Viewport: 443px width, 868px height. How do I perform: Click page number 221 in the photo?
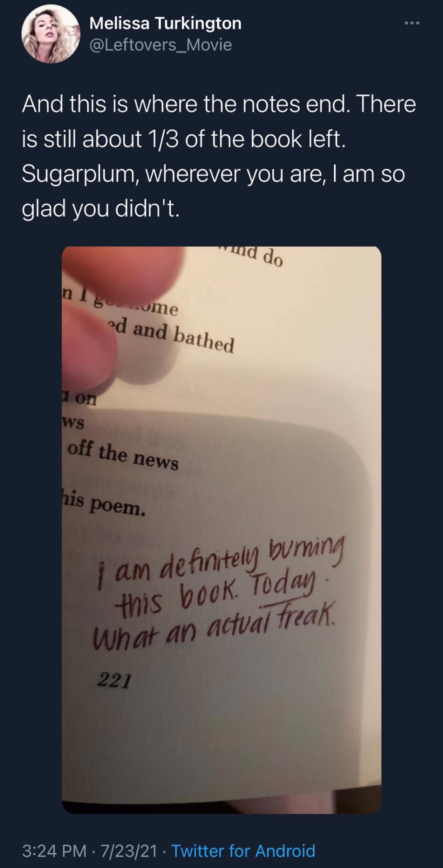[115, 679]
